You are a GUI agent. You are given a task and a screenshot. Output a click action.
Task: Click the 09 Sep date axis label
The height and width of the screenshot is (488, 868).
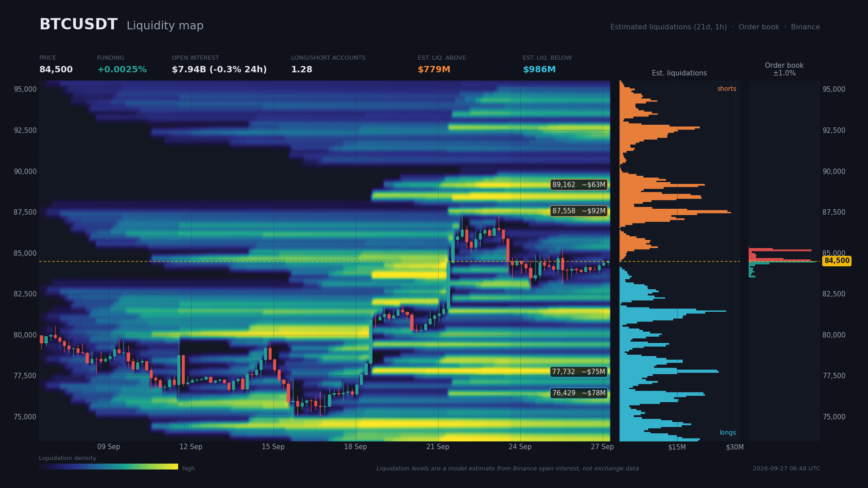(x=108, y=447)
